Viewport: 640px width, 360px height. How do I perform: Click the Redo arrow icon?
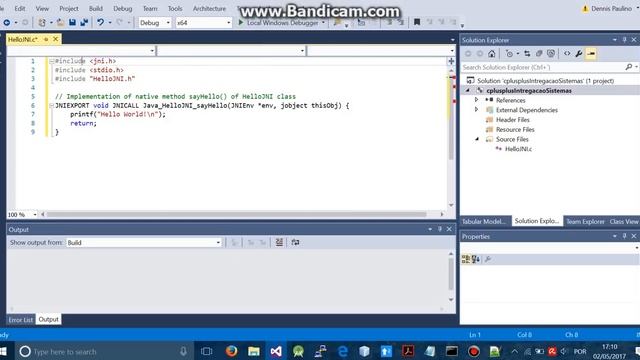click(119, 22)
